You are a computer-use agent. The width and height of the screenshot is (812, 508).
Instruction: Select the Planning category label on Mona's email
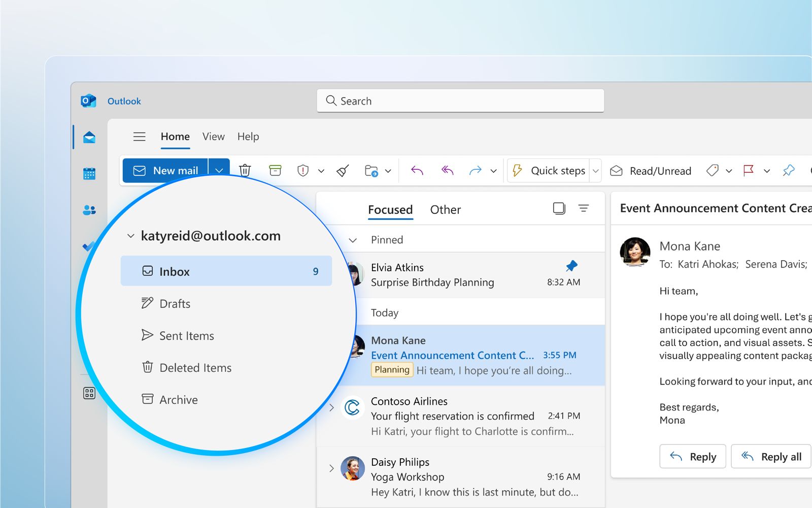pyautogui.click(x=391, y=370)
